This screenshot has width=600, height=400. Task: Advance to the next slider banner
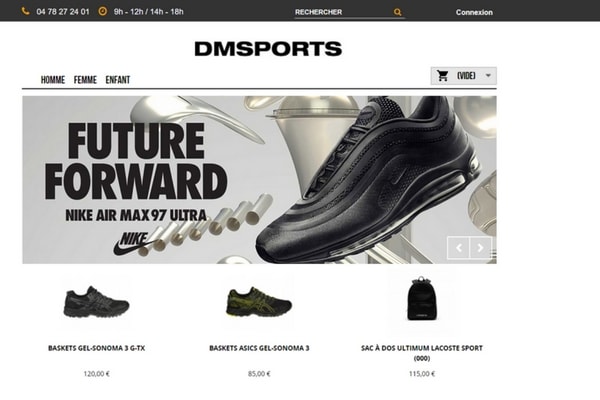coord(480,248)
